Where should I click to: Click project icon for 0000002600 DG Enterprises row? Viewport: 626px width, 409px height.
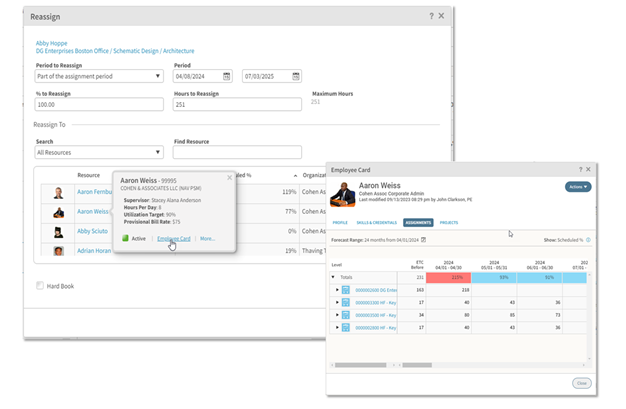pyautogui.click(x=346, y=290)
